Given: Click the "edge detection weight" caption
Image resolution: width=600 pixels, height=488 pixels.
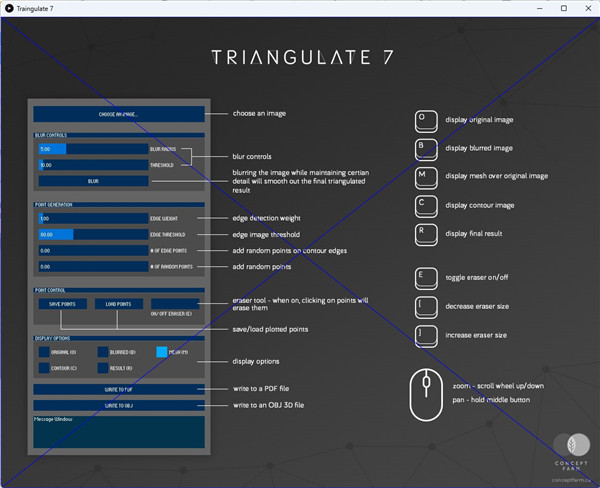Looking at the screenshot, I should 266,218.
